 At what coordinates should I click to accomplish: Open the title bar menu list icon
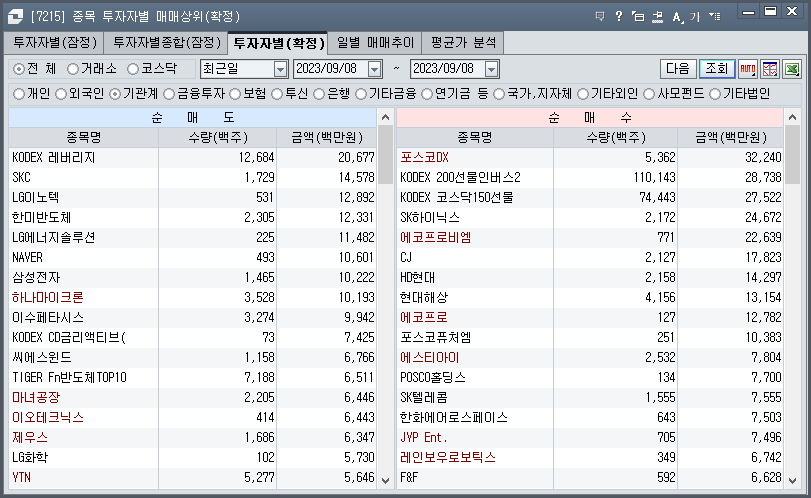715,17
